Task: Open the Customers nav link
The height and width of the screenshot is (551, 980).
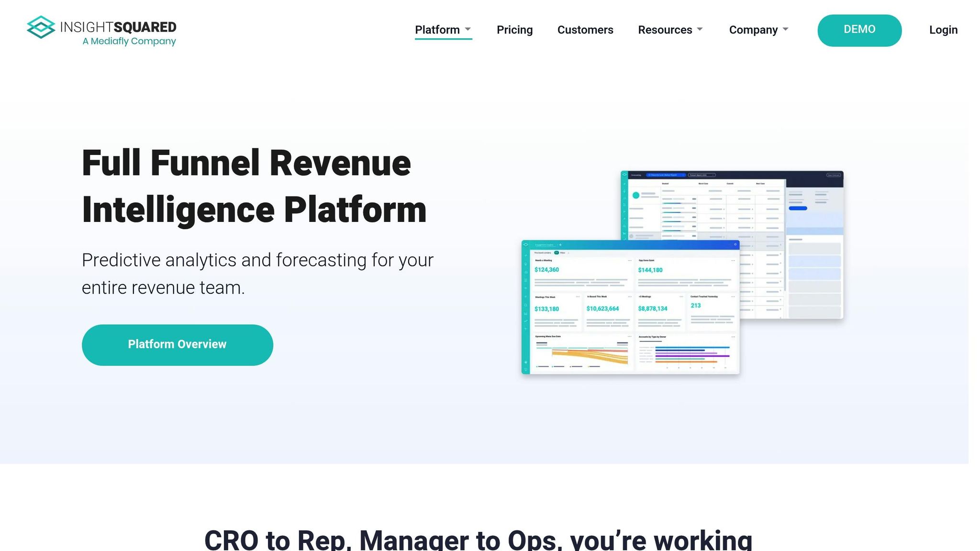Action: click(x=585, y=30)
